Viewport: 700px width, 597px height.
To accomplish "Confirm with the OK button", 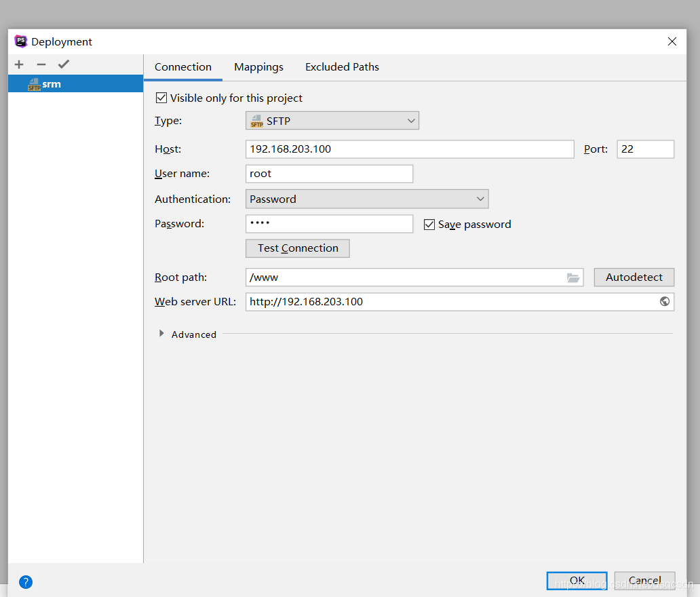I will click(577, 581).
